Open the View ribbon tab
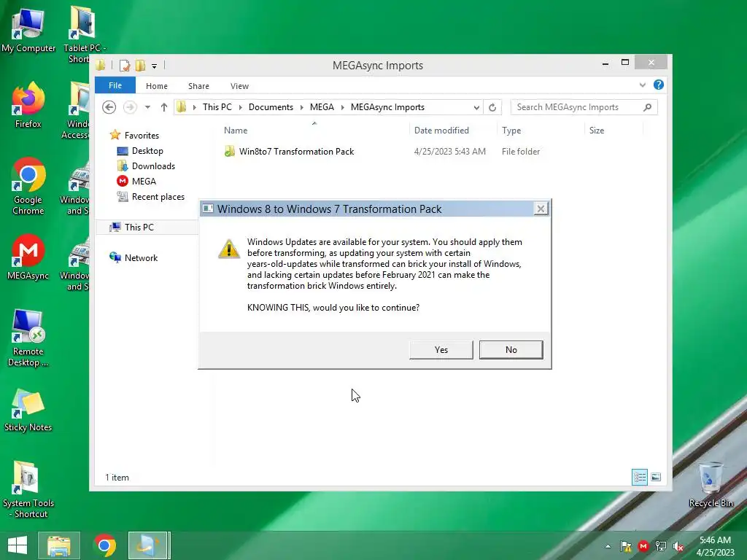The image size is (747, 560). tap(239, 86)
